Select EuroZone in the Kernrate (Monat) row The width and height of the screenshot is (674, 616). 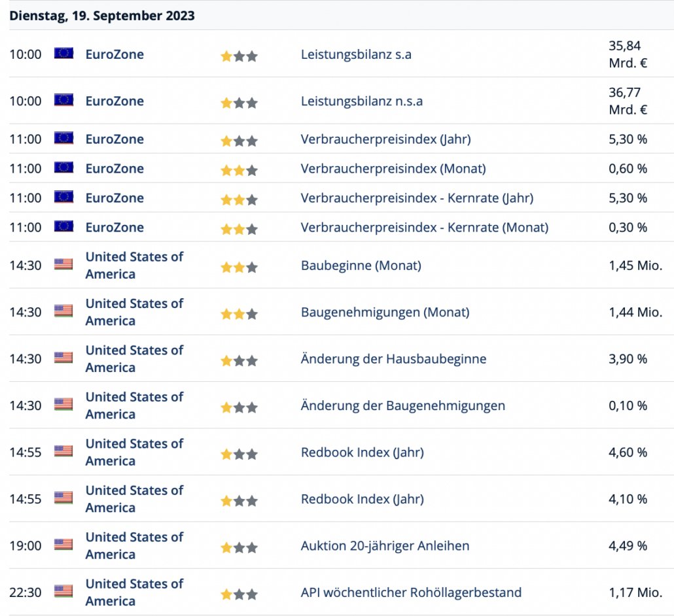coord(115,228)
